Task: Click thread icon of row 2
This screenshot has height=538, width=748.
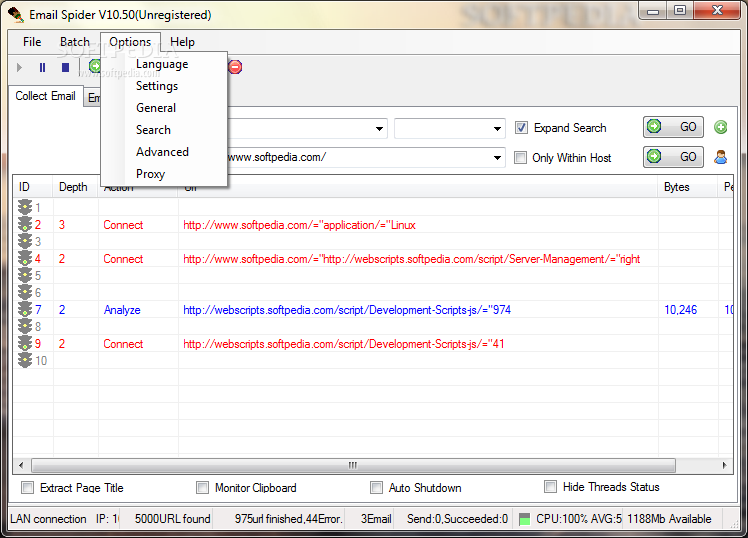Action: pyautogui.click(x=25, y=225)
